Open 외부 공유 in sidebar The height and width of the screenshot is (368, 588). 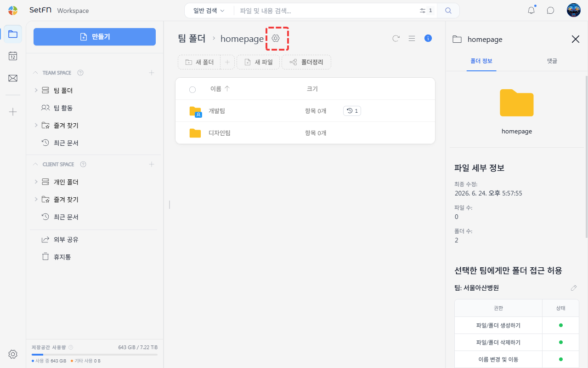(x=66, y=240)
